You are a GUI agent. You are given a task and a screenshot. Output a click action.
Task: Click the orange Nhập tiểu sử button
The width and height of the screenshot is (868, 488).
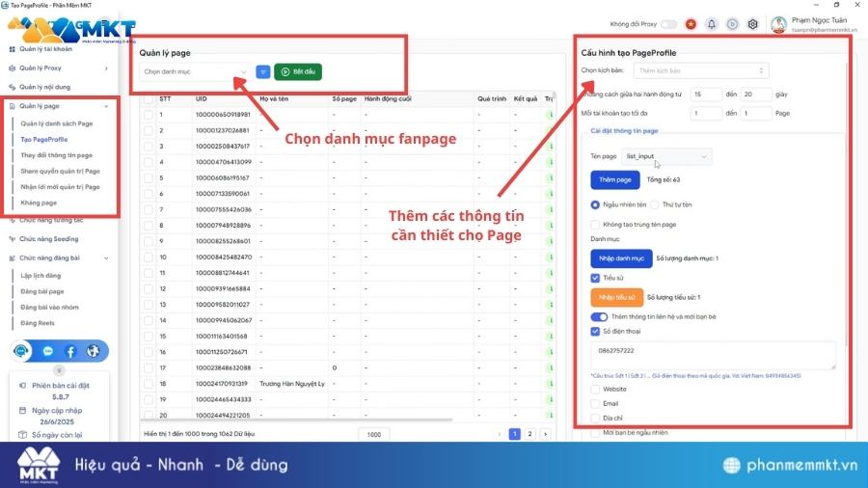click(x=616, y=298)
